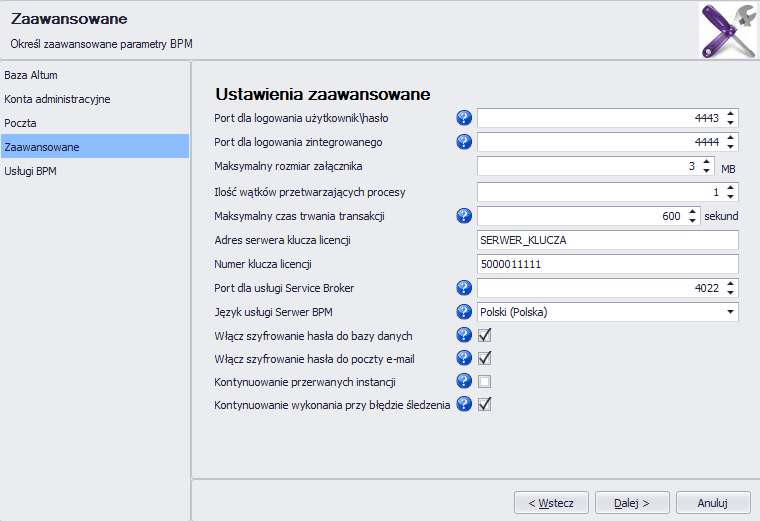Uncheck e-mail password encryption option

coord(484,358)
